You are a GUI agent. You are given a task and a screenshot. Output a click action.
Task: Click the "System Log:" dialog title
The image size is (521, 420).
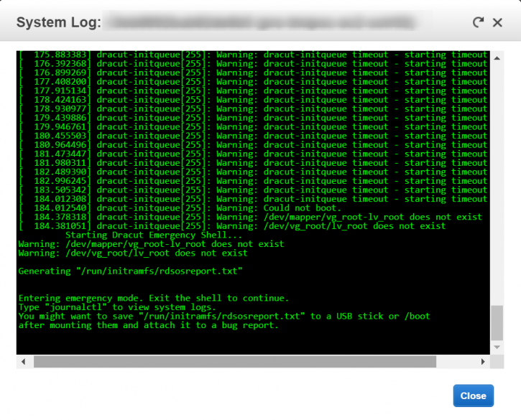tap(58, 22)
